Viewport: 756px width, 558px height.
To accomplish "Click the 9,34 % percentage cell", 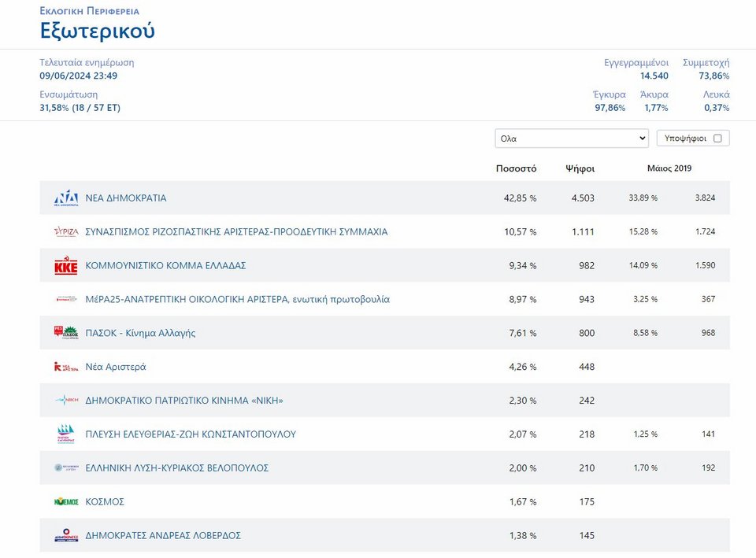I will [523, 265].
